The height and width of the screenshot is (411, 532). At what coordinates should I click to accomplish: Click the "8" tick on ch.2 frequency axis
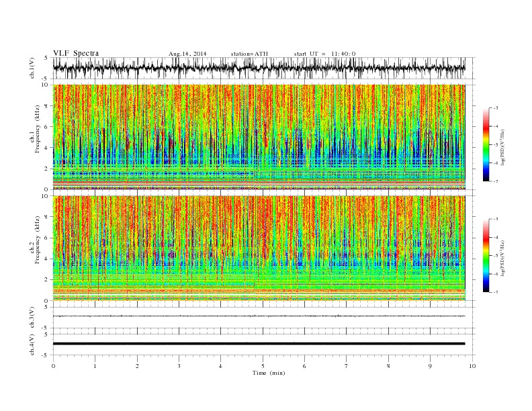tap(47, 217)
